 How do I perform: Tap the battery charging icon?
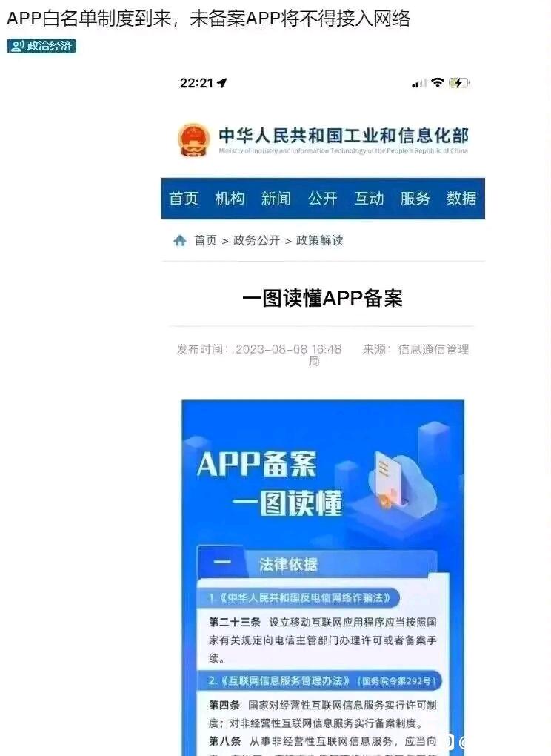coord(459,83)
